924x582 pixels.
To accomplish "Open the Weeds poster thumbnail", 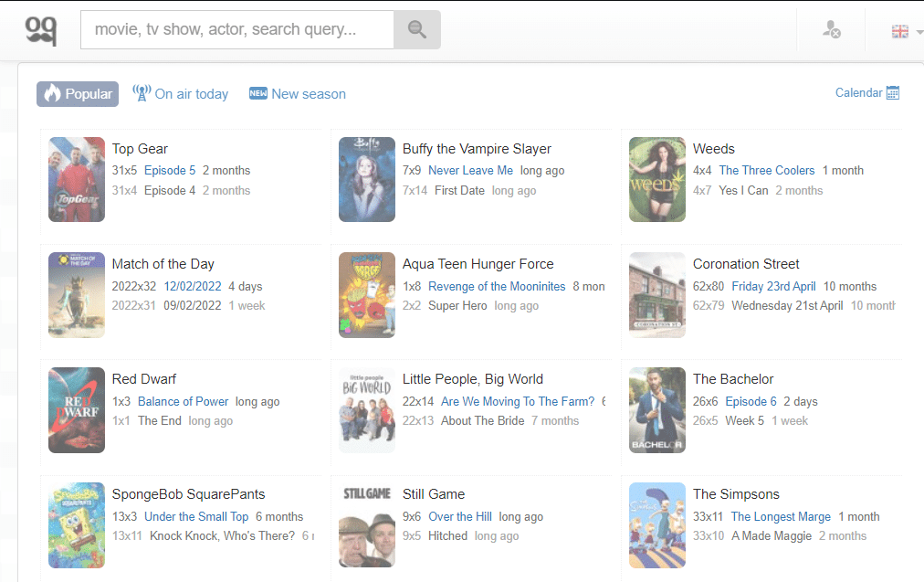I will click(x=657, y=179).
